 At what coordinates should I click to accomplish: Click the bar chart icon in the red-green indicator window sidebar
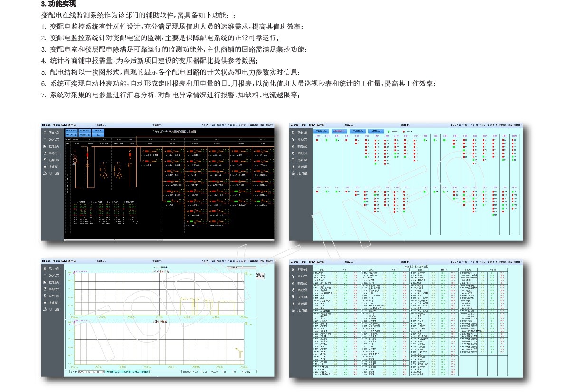294,146
